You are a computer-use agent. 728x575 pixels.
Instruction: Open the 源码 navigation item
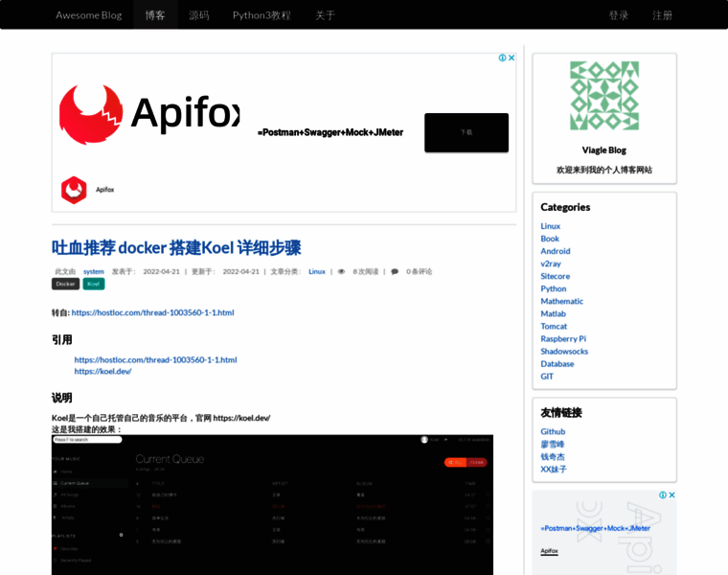pos(198,15)
